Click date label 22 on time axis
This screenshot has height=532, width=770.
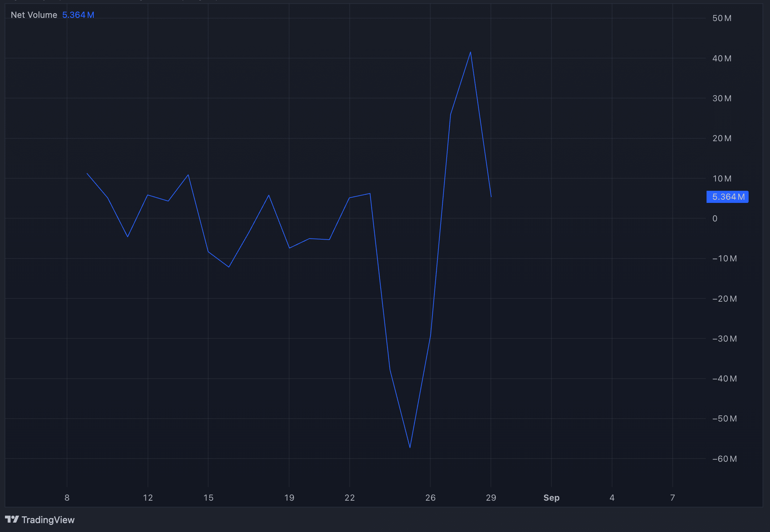[x=350, y=497]
